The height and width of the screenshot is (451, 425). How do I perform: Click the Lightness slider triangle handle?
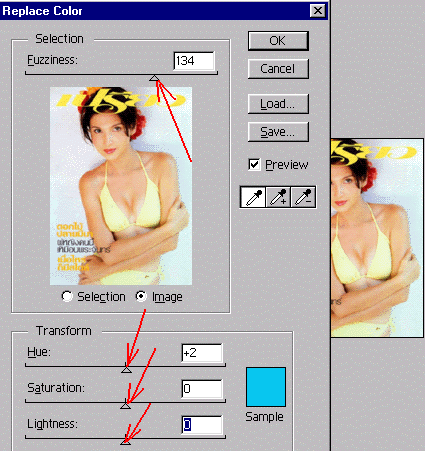coord(125,441)
